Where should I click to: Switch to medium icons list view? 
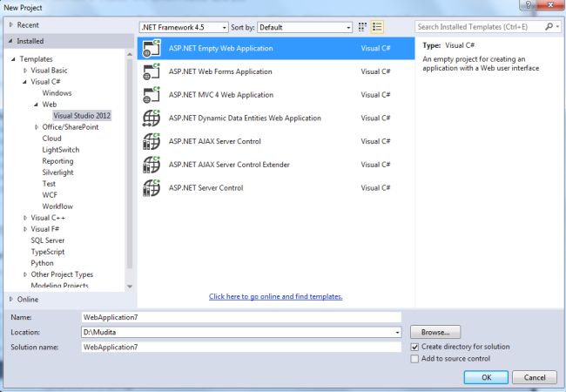[377, 27]
